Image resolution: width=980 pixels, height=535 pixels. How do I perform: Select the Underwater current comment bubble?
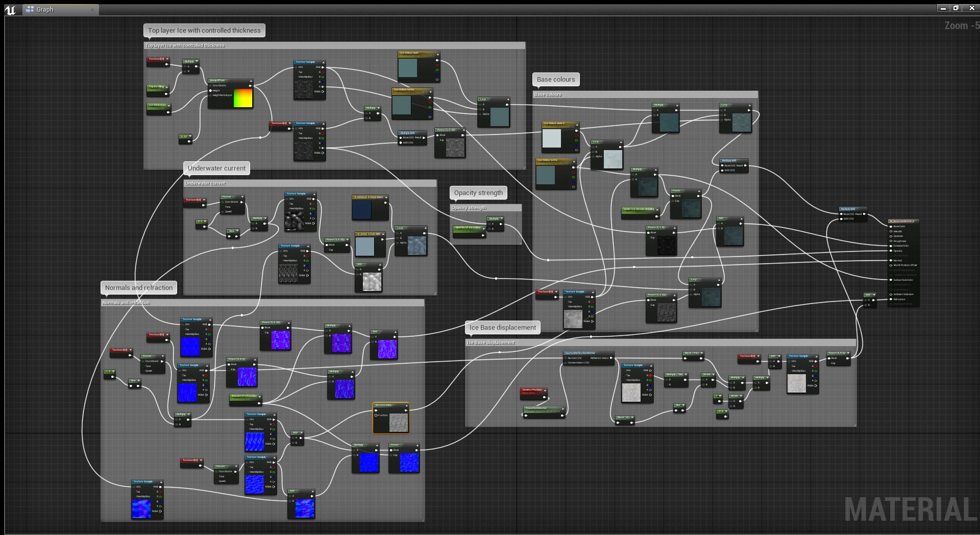point(216,168)
